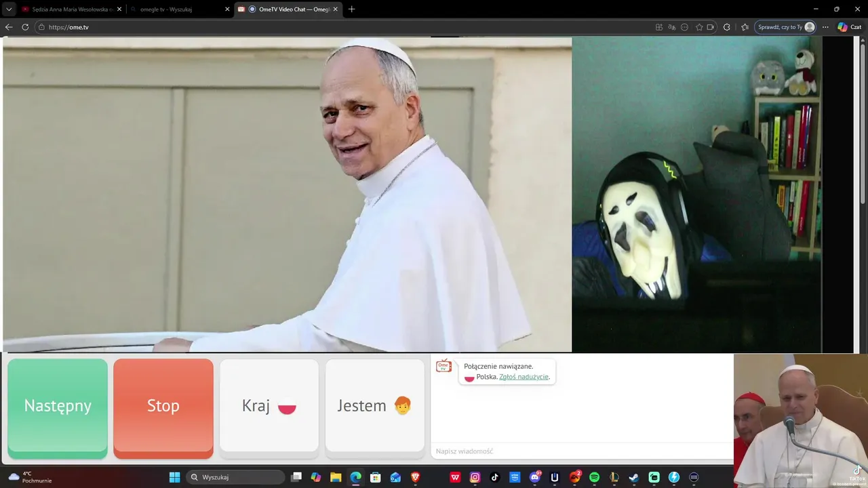Open Copilot Czat sidebar

pyautogui.click(x=849, y=27)
